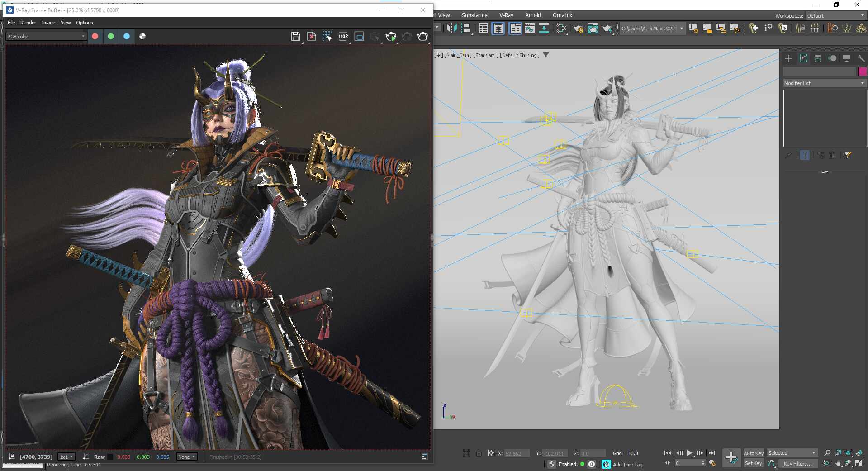The width and height of the screenshot is (868, 471).
Task: Start interactive render with the teapot play icon
Action: coord(391,36)
